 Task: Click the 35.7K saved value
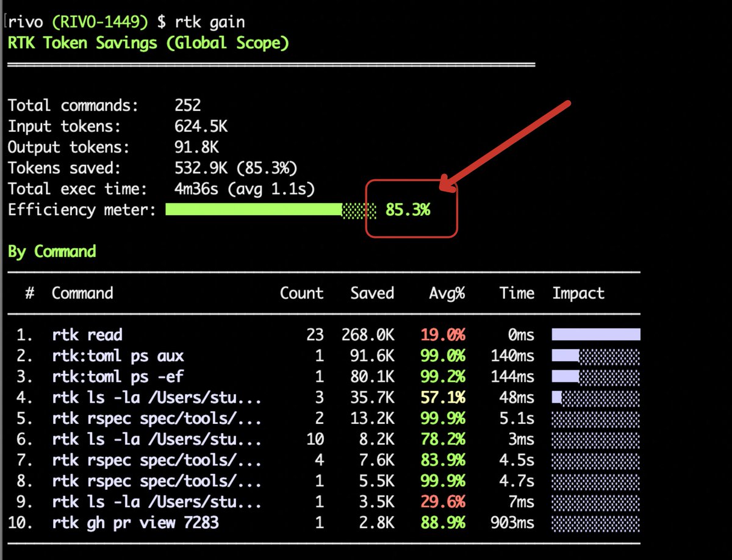coord(372,398)
